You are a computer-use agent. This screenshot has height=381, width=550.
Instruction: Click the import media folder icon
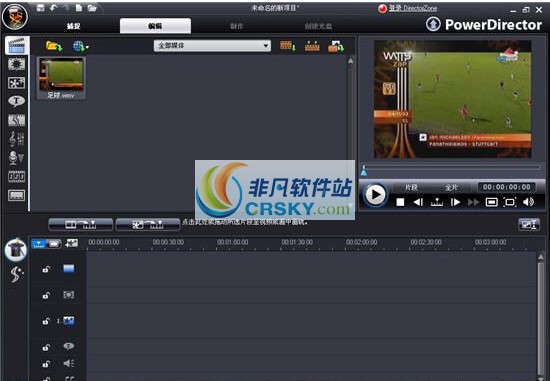[x=54, y=46]
